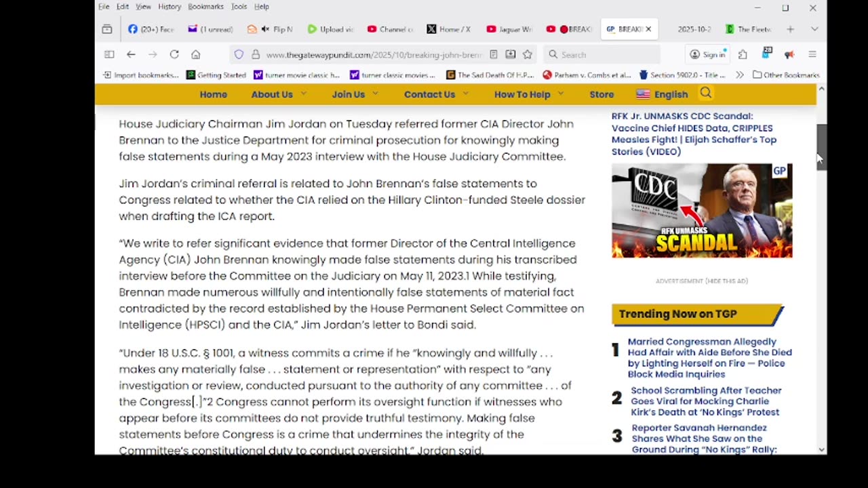Show more bookmarks chevron
Image resolution: width=868 pixels, height=488 pixels.
click(740, 75)
